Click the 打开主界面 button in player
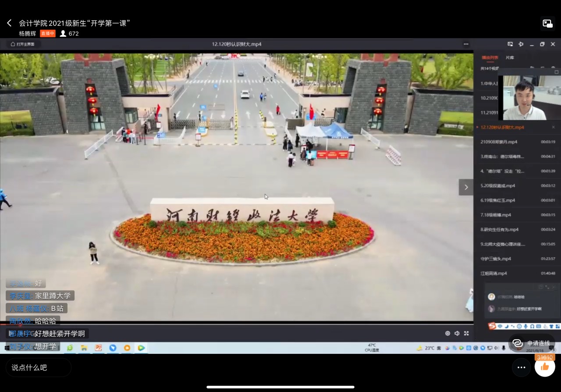Image resolution: width=561 pixels, height=392 pixels. 22,44
